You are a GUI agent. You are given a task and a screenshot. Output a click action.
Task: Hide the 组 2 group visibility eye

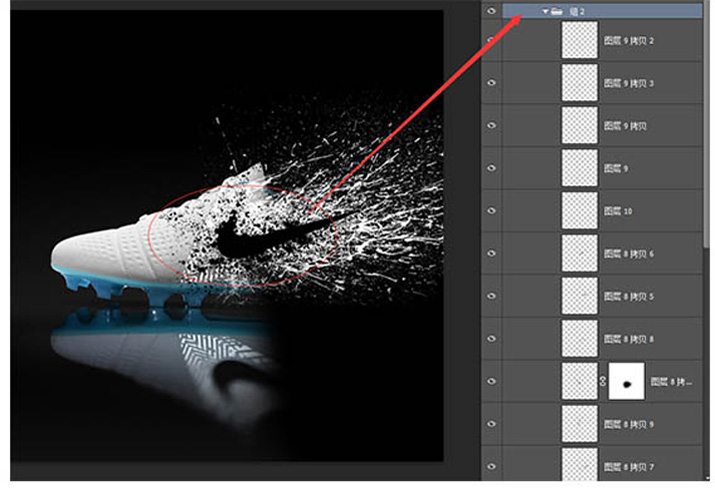[x=491, y=11]
